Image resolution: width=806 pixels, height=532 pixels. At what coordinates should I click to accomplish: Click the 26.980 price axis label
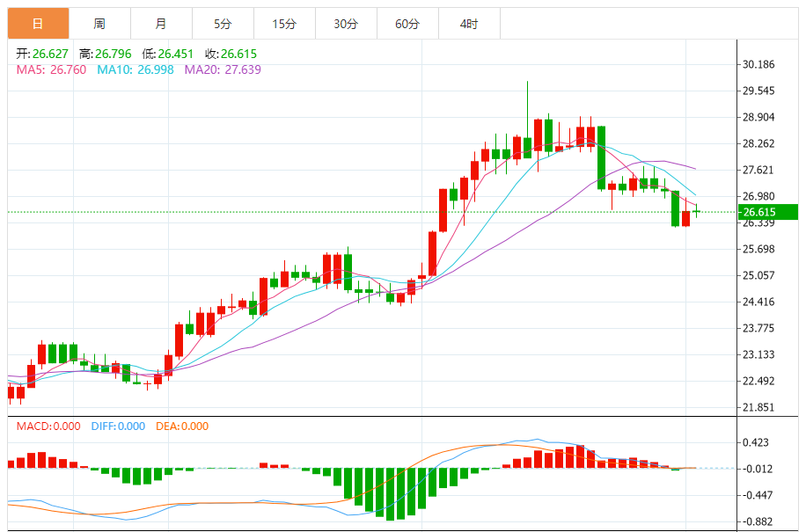click(x=758, y=196)
